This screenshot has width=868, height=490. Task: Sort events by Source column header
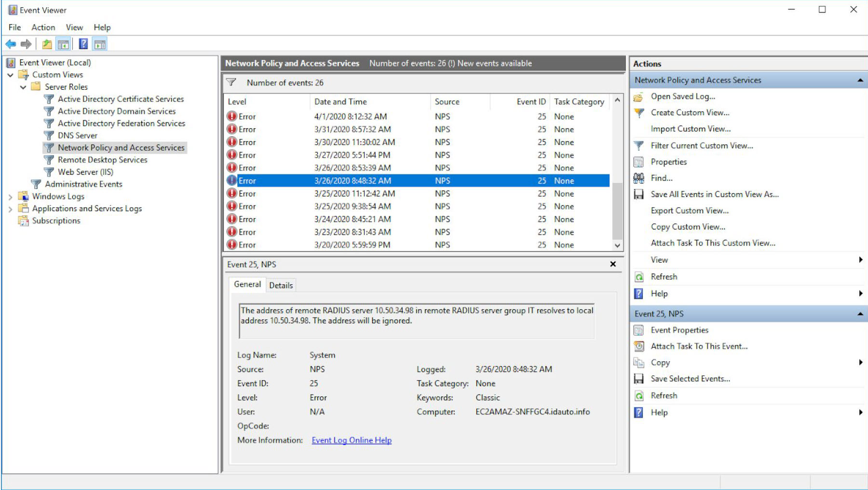point(460,102)
